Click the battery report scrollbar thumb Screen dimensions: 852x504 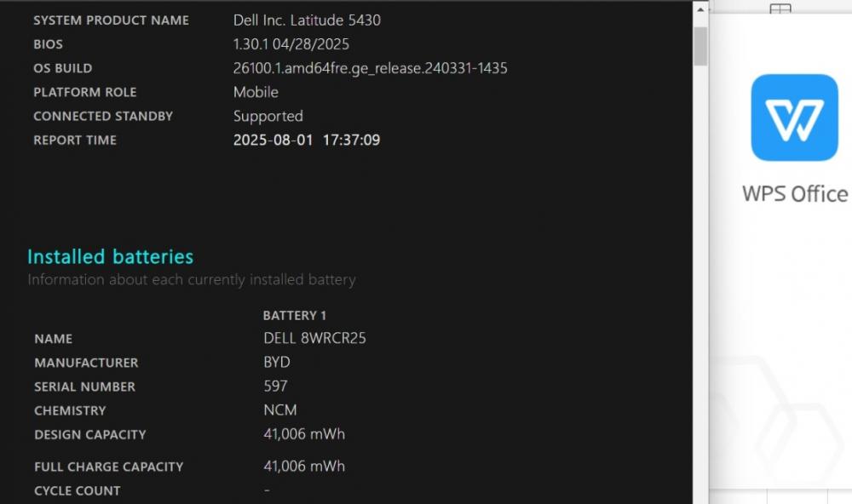pos(700,46)
